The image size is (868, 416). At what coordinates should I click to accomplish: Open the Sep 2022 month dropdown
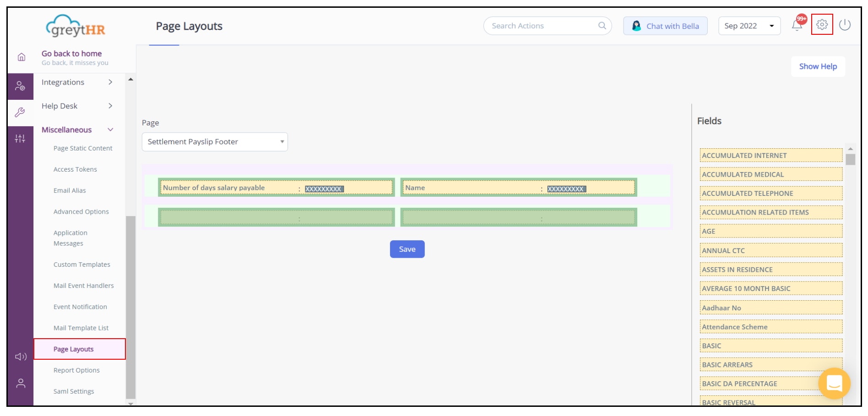(x=749, y=26)
